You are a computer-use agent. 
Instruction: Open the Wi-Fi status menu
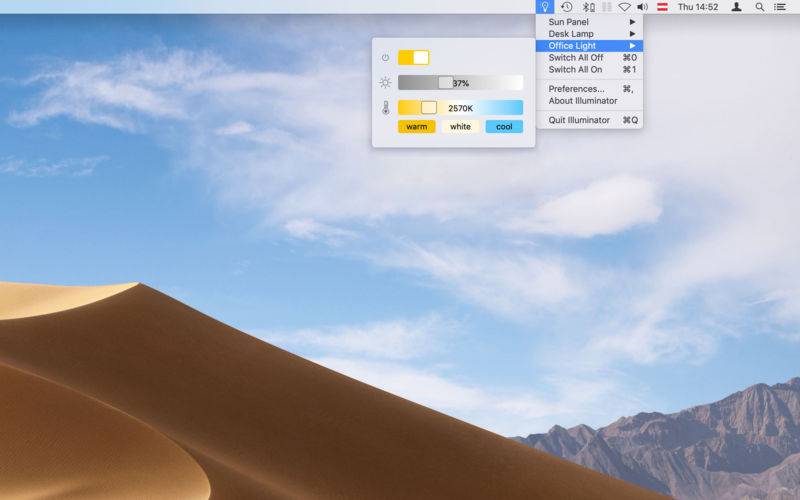624,7
